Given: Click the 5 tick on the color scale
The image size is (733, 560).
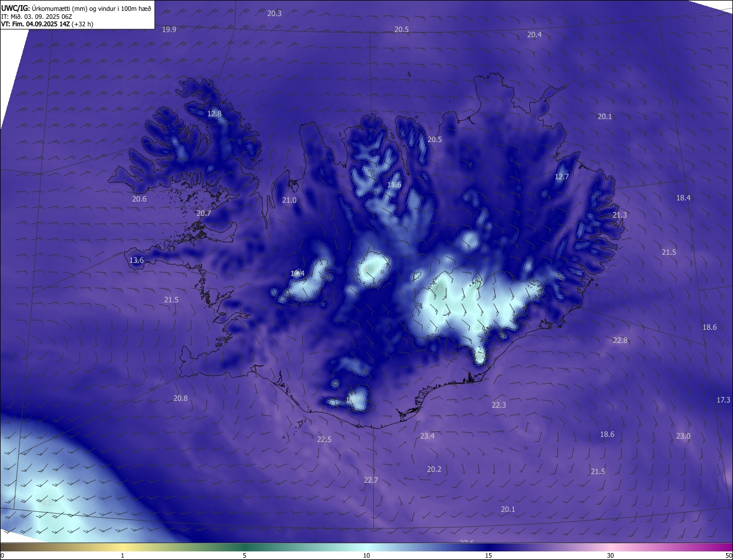Looking at the screenshot, I should (245, 555).
